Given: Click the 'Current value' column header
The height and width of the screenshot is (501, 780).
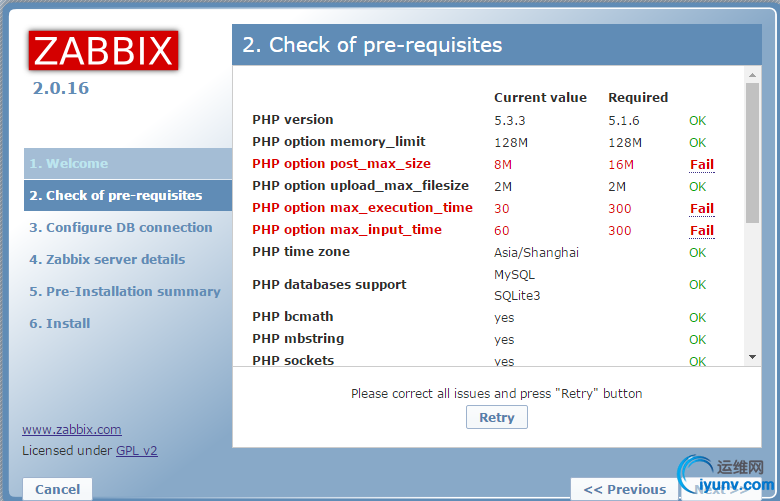Looking at the screenshot, I should [x=540, y=98].
